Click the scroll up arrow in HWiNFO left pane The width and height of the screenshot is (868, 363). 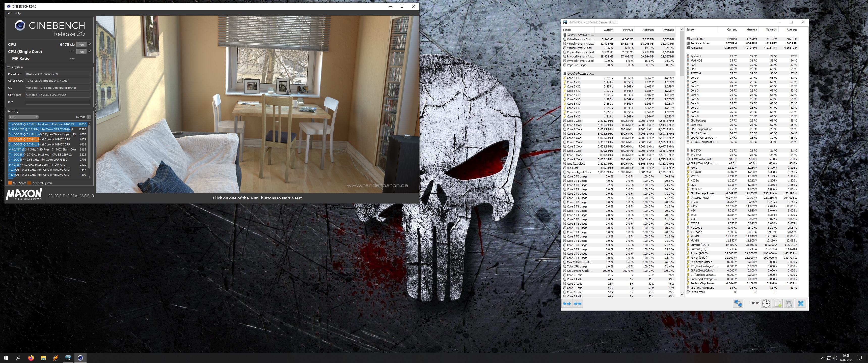(x=682, y=29)
